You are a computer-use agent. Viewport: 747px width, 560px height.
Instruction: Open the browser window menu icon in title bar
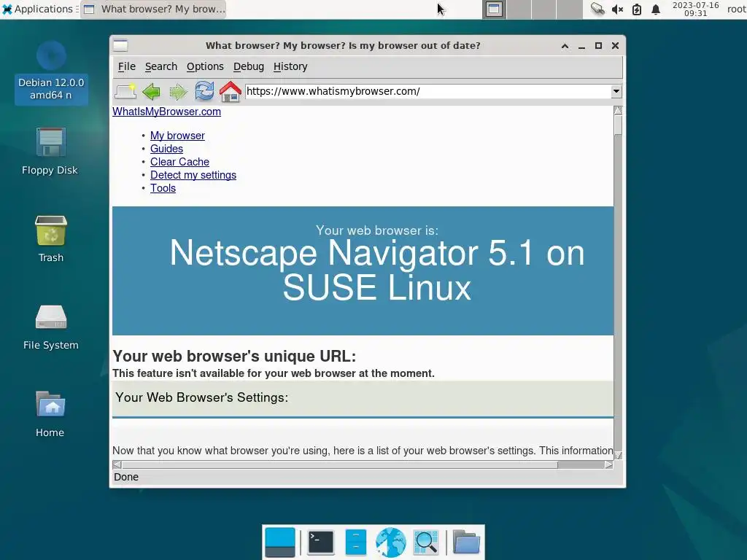click(120, 46)
